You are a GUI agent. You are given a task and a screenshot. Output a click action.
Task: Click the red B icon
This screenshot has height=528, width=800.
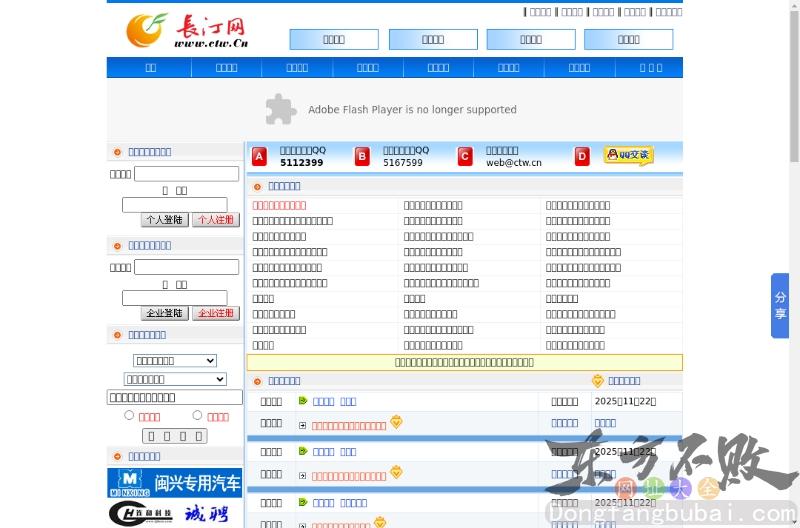[362, 157]
